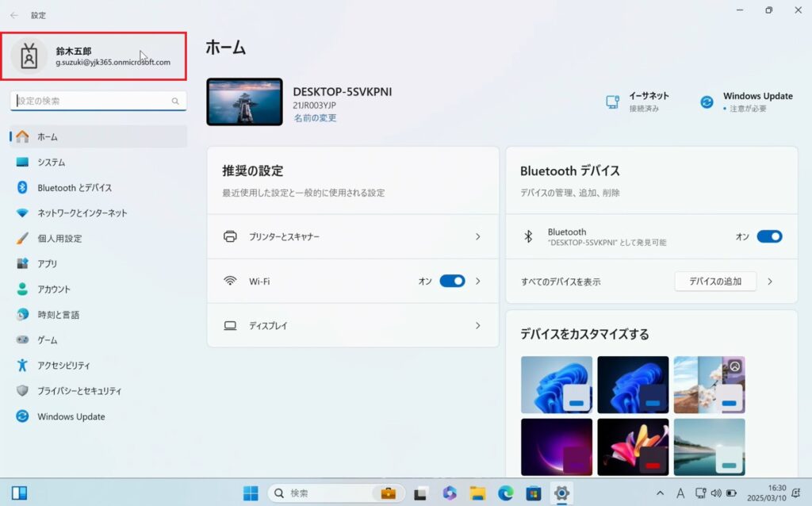Click the 時刻と言語 globe clock icon
The height and width of the screenshot is (506, 812).
(x=22, y=314)
